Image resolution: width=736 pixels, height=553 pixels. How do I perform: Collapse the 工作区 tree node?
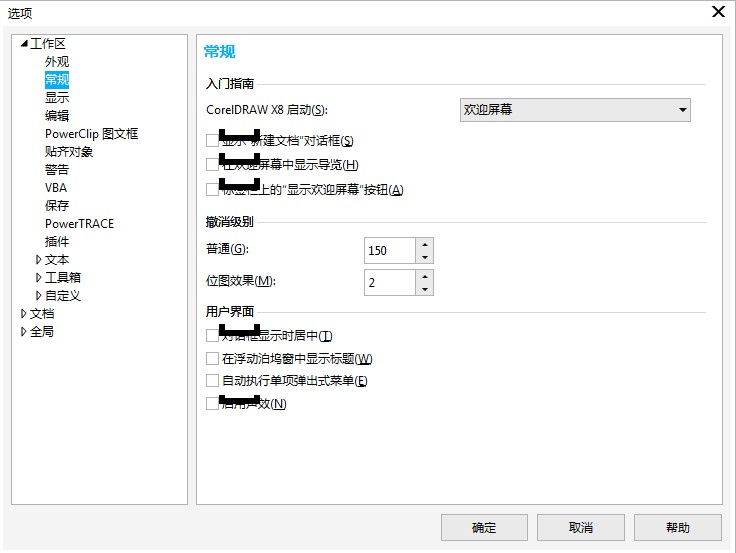coord(24,44)
